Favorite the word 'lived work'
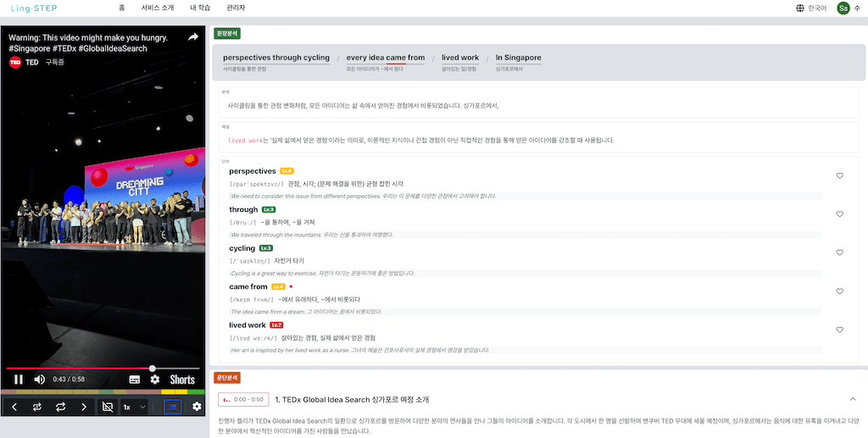 839,330
